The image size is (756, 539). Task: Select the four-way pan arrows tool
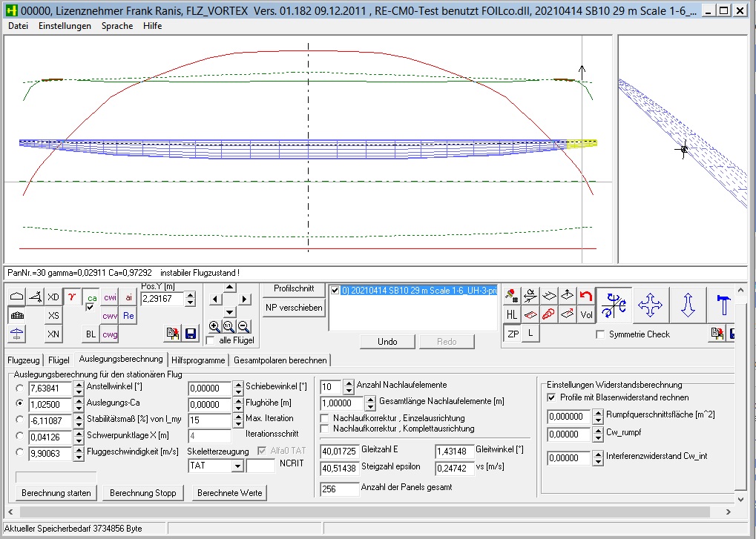click(x=651, y=305)
